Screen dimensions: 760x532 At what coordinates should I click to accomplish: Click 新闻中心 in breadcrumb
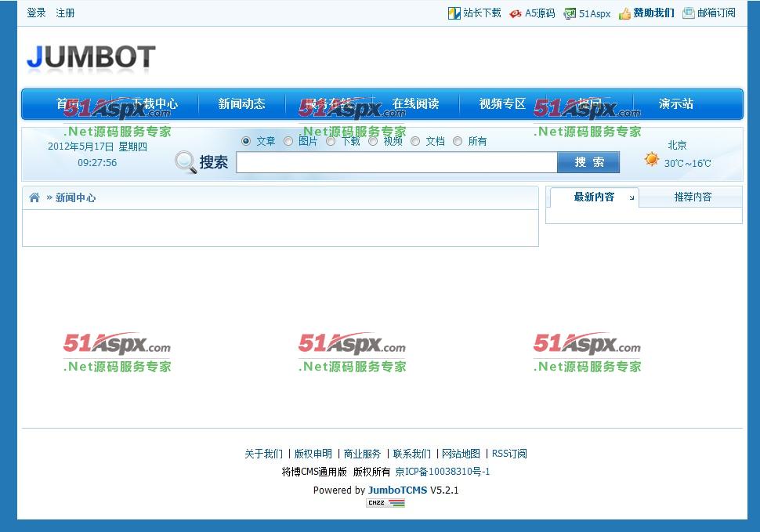[76, 197]
